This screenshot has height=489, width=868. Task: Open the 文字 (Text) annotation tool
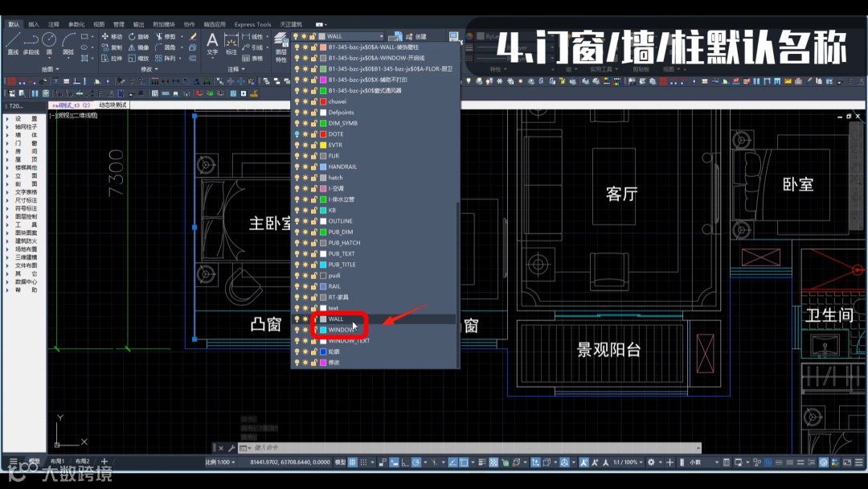(212, 43)
